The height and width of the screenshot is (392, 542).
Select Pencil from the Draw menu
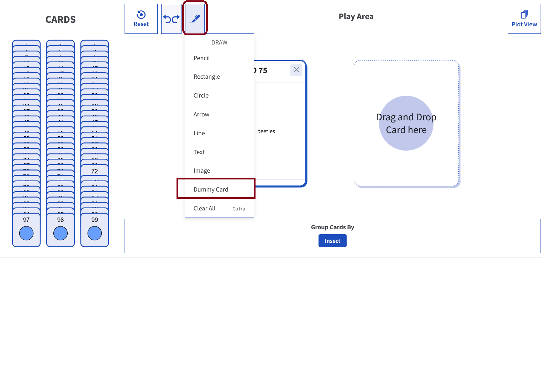pos(201,58)
